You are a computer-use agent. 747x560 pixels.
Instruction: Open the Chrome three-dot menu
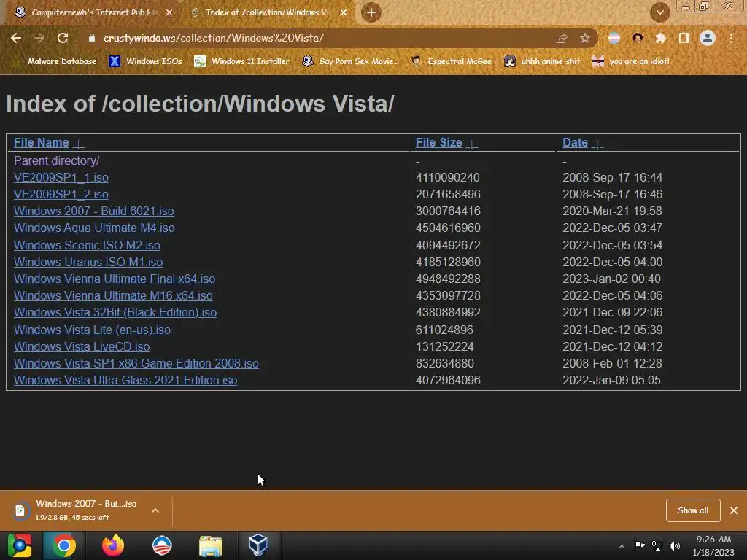[731, 38]
